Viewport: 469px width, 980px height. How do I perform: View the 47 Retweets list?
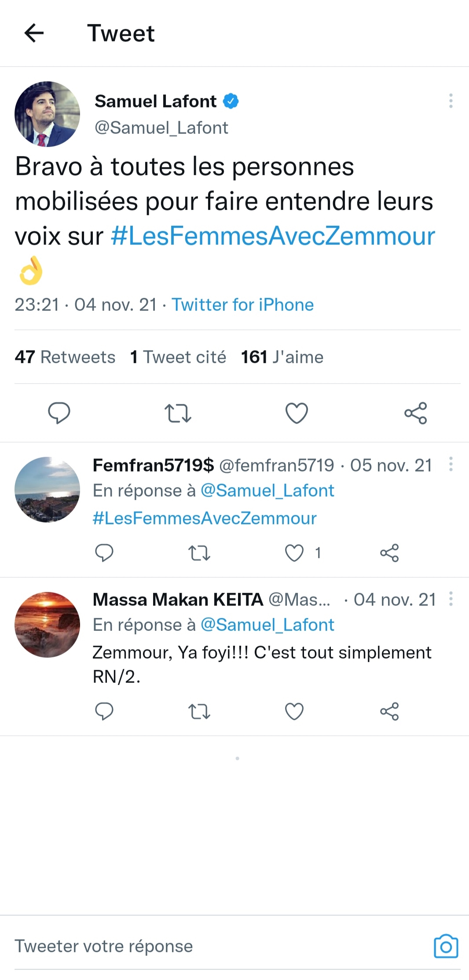coord(64,357)
